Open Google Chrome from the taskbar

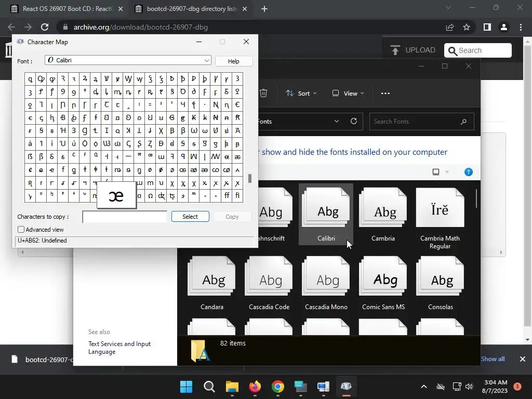point(278,387)
